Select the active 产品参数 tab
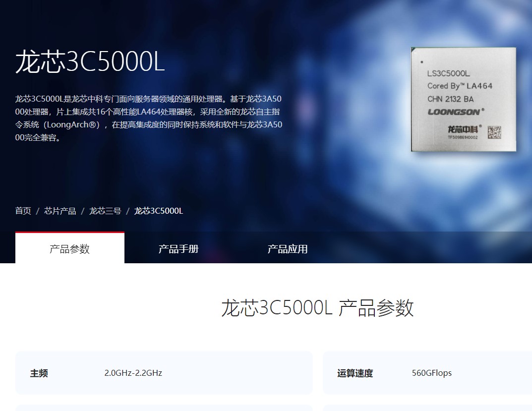Viewport: 532px width, 411px height. (x=70, y=249)
